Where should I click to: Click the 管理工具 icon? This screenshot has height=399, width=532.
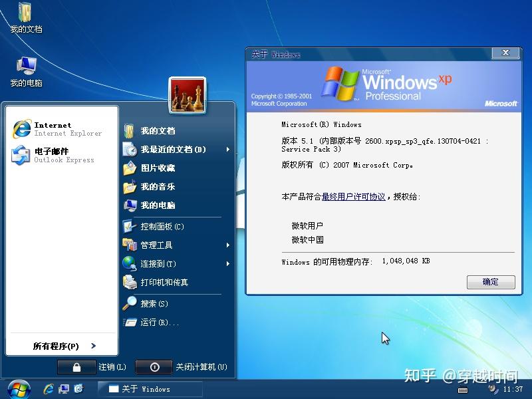click(x=130, y=245)
